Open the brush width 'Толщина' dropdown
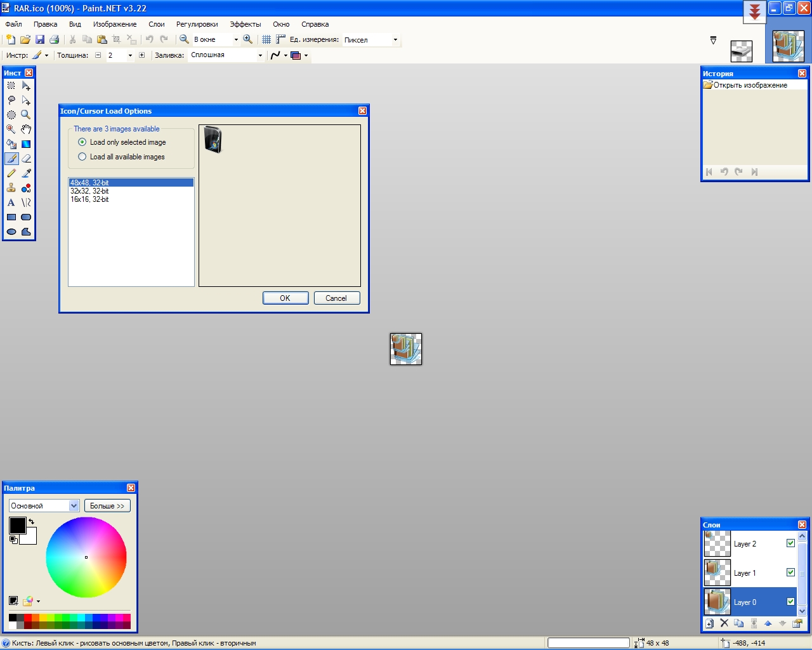Image resolution: width=812 pixels, height=650 pixels. click(x=131, y=55)
